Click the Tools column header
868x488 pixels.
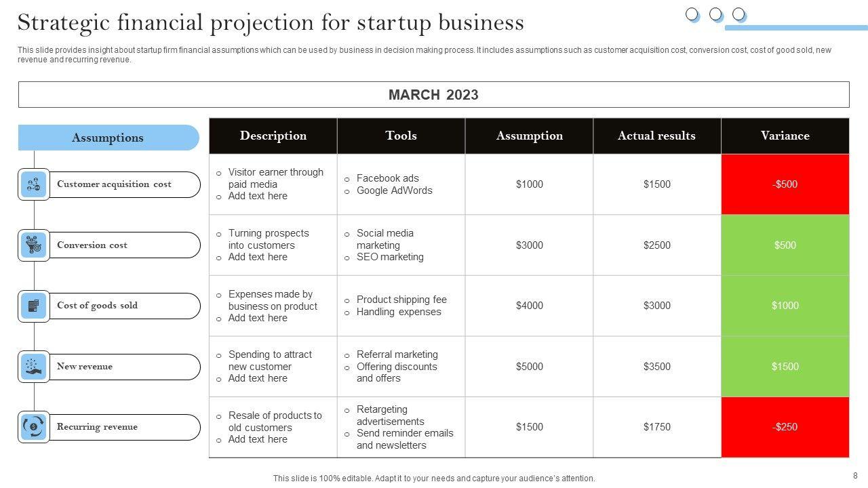(x=401, y=136)
